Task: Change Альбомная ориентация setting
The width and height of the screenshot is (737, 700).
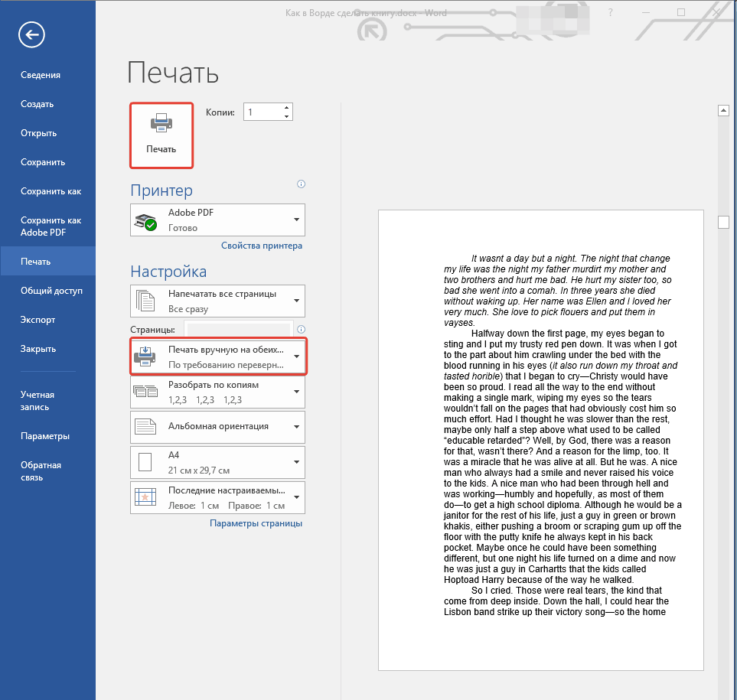Action: click(218, 427)
